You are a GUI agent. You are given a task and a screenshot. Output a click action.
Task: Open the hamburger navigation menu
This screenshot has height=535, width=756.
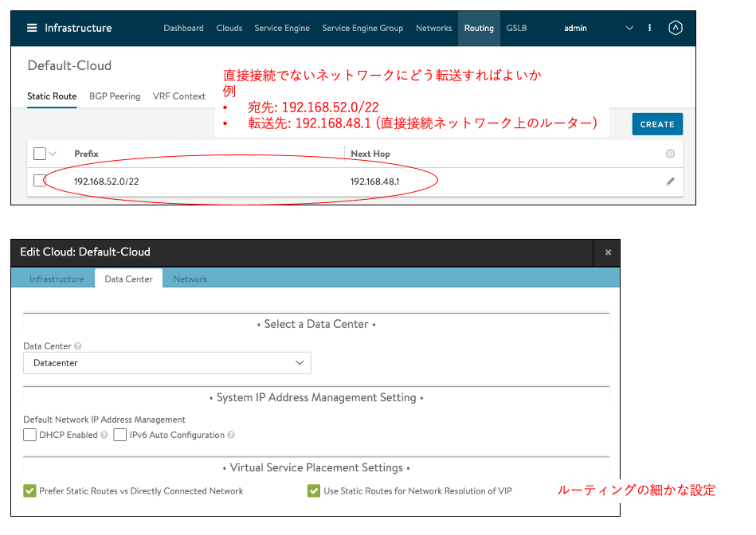pyautogui.click(x=32, y=28)
